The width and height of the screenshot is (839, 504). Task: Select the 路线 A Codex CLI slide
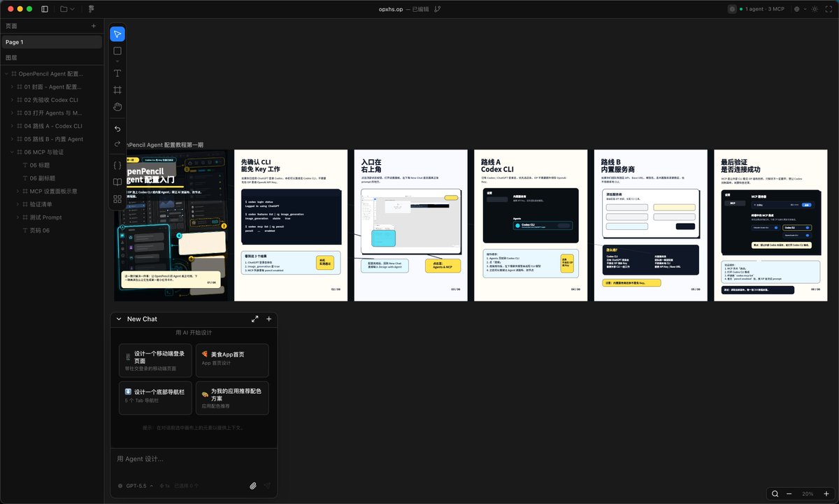coord(531,225)
